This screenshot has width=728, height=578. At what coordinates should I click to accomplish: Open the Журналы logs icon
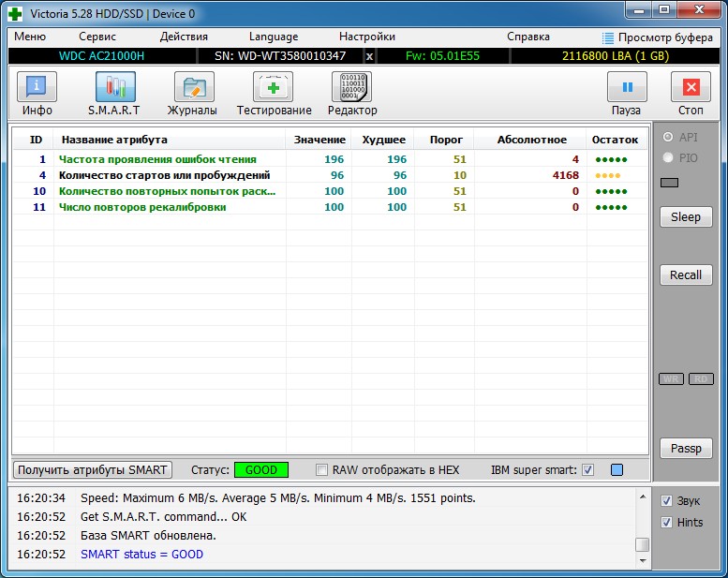(194, 87)
